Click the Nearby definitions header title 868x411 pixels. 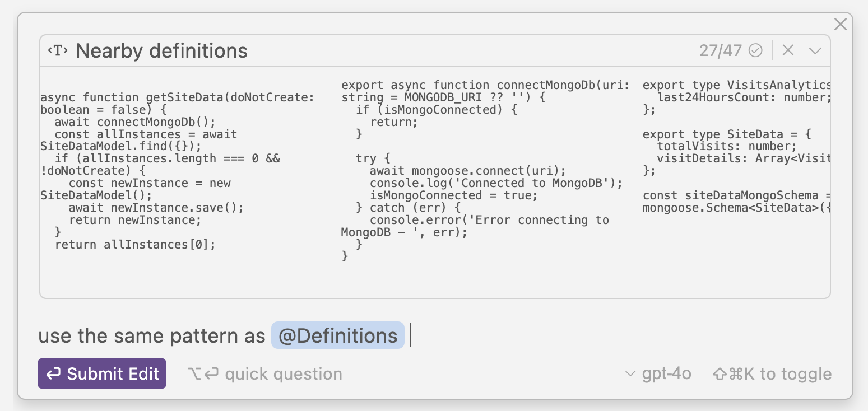pos(161,51)
